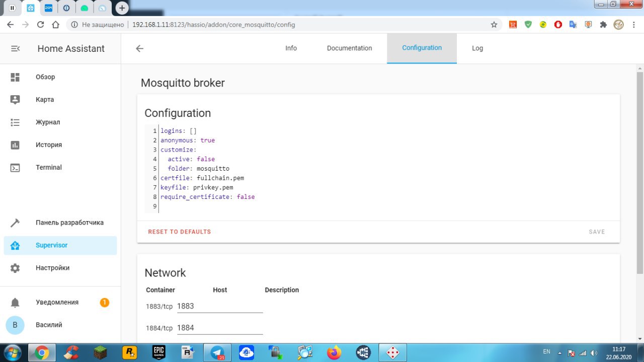Switch to the Info tab
This screenshot has height=362, width=644.
[x=291, y=48]
